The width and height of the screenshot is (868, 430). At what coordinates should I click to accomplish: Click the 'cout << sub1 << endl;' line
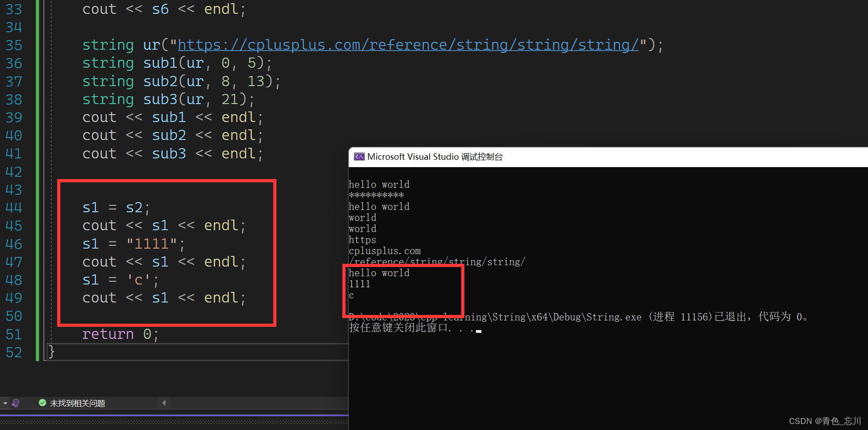[x=172, y=117]
